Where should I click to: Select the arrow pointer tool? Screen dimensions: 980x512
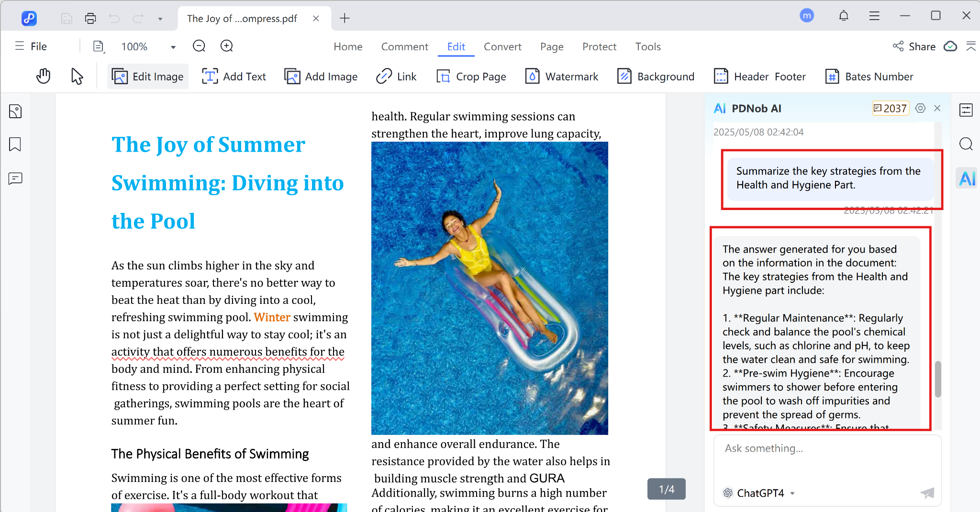[77, 76]
